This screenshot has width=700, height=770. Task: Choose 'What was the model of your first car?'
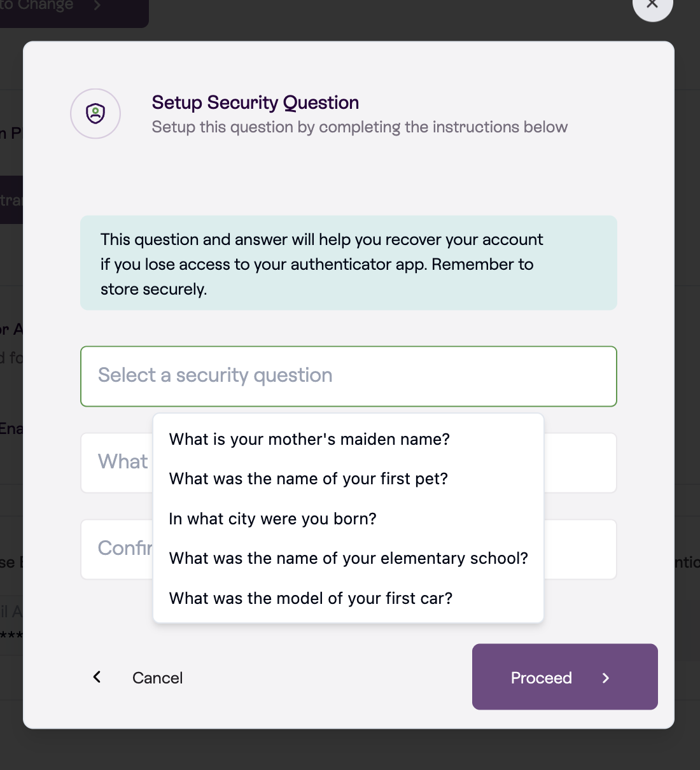[311, 598]
